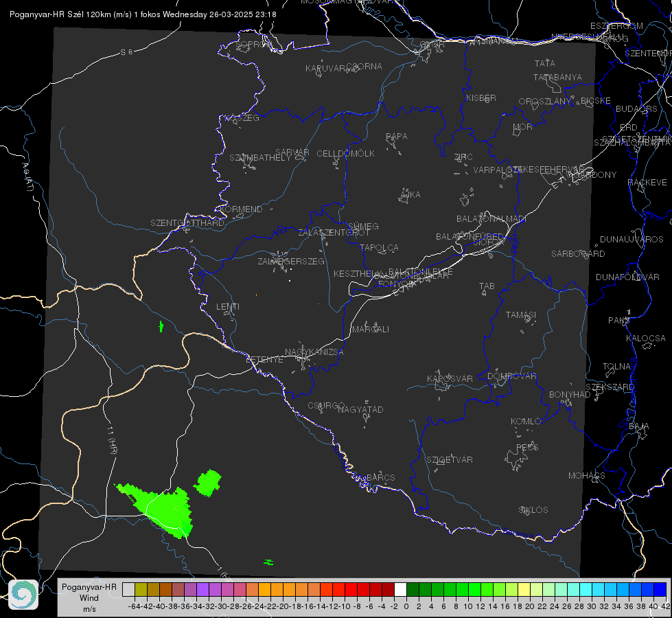Click the NAGYKANIZSA city label
Image resolution: width=672 pixels, height=618 pixels.
[314, 352]
